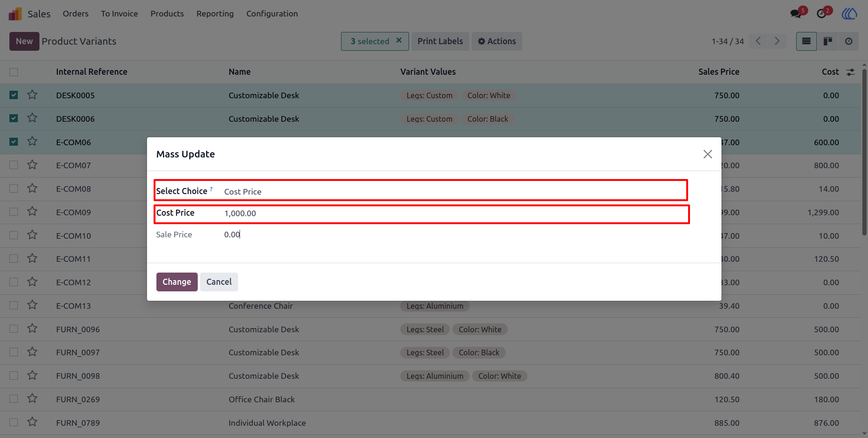Viewport: 868px width, 438px height.
Task: Favorite the E-COM13 row star
Action: click(32, 305)
